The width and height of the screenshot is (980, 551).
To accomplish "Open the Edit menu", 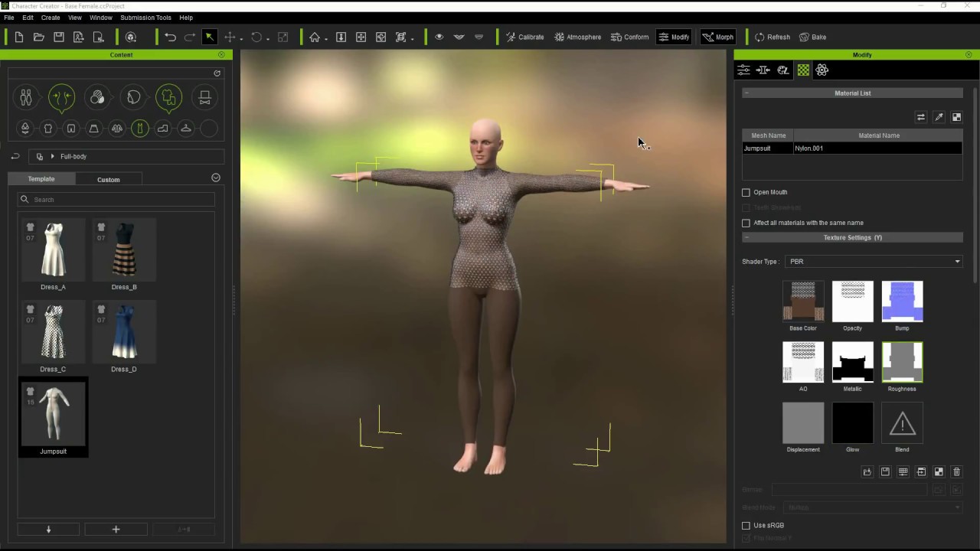I will tap(28, 18).
